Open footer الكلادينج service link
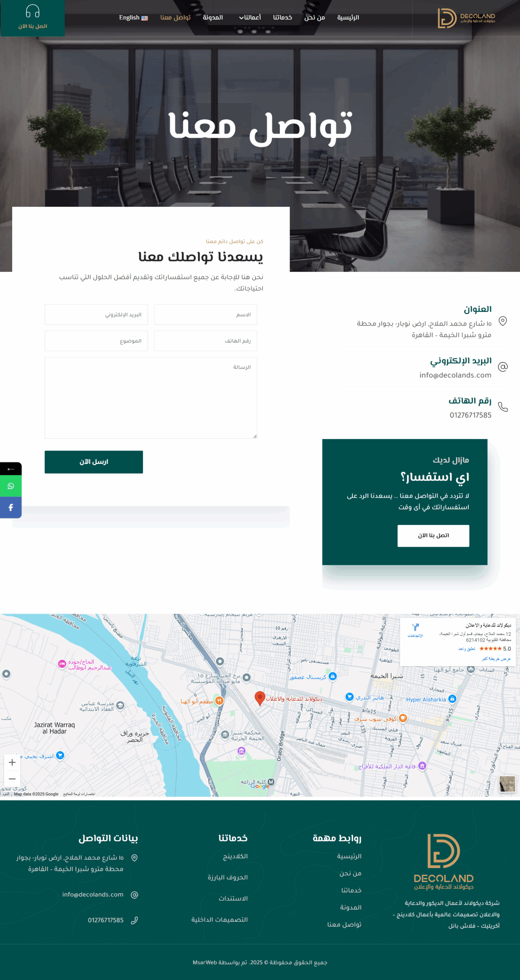Image resolution: width=520 pixels, height=980 pixels. (x=235, y=856)
